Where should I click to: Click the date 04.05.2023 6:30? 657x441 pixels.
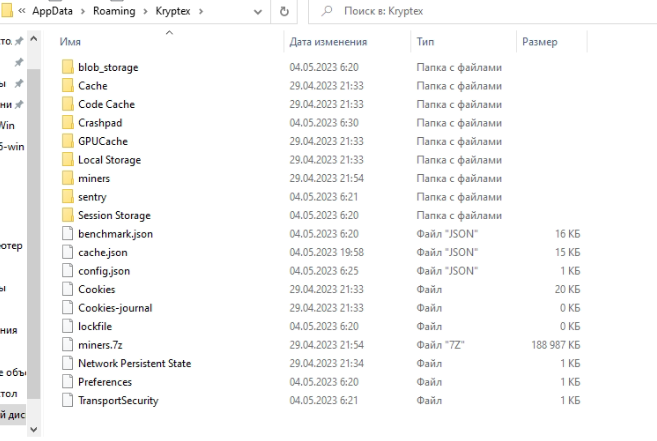(324, 122)
